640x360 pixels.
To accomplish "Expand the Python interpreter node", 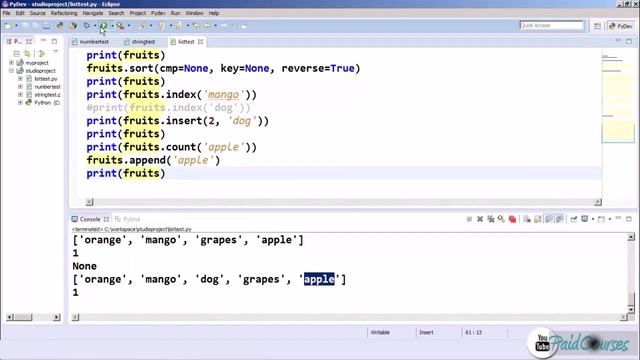I will click(20, 102).
